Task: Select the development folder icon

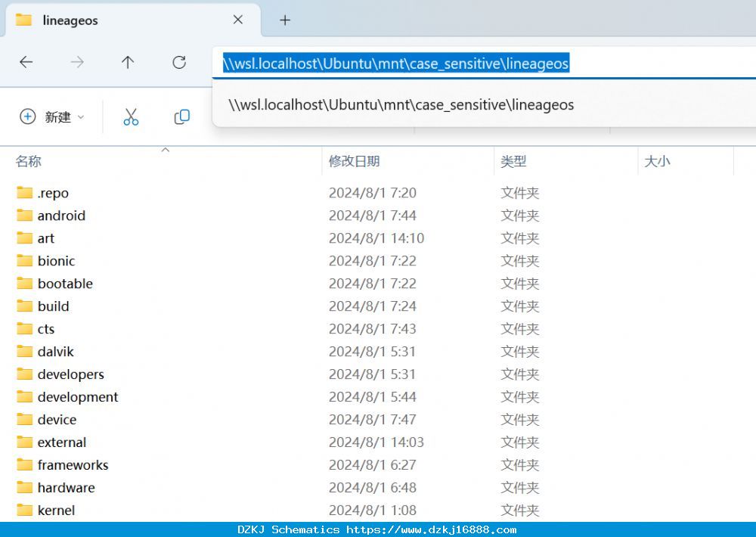Action: tap(24, 396)
